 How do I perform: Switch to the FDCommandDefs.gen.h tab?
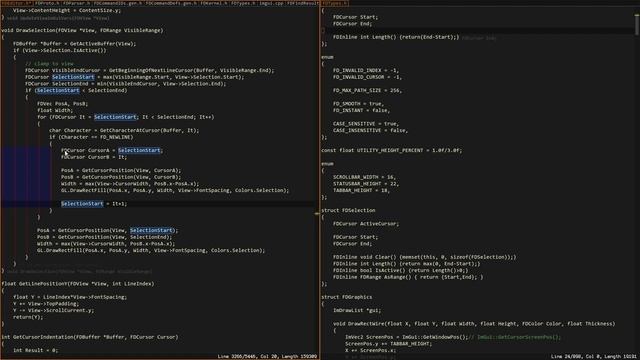(x=171, y=3)
